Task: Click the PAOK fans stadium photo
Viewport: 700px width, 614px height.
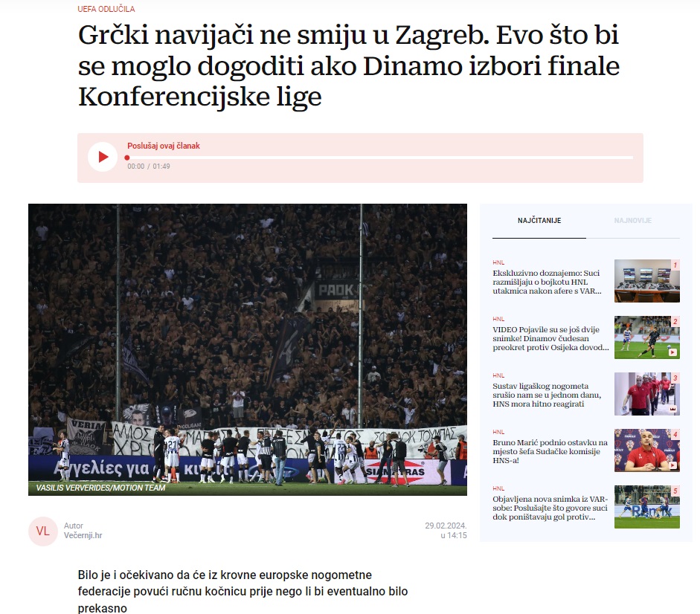Action: point(248,349)
